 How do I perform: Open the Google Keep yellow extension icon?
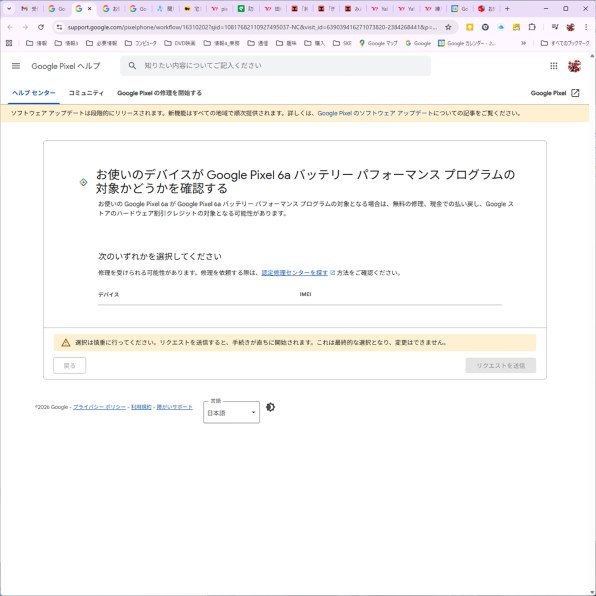tap(469, 27)
